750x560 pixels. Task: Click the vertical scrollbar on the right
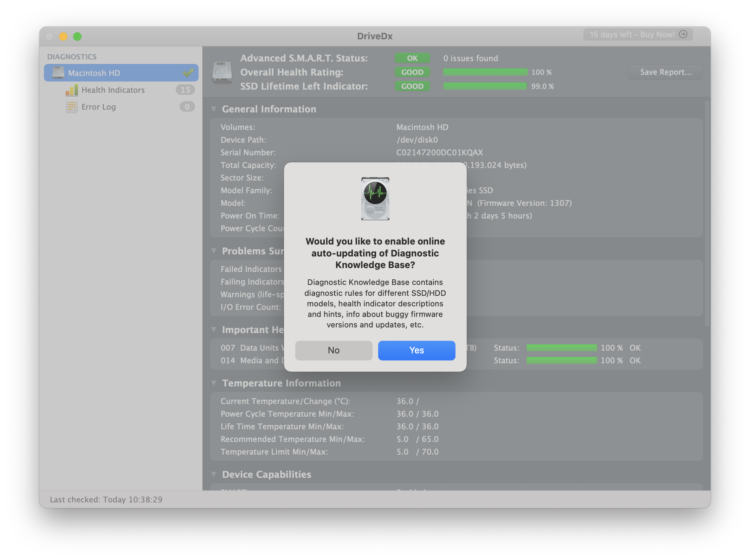(x=707, y=214)
